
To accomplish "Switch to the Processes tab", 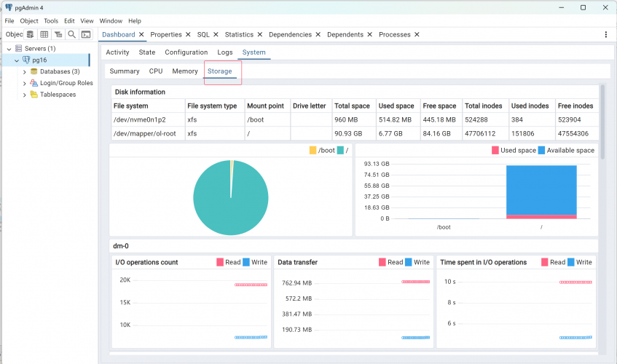I will coord(395,35).
